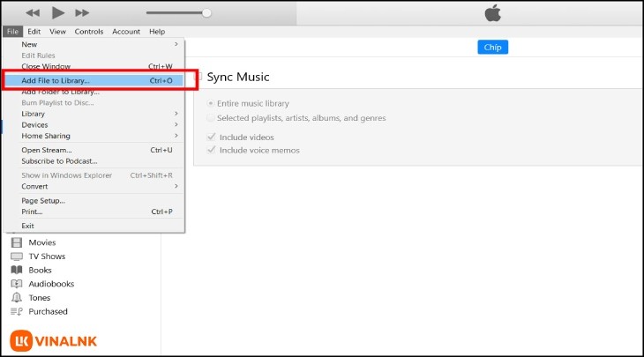Open the Controls menu in the menu bar

[88, 32]
